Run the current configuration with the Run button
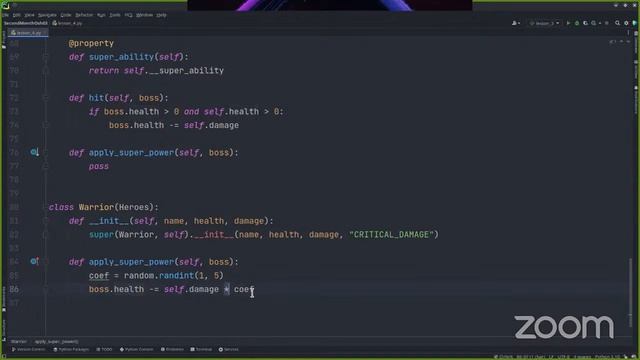 (x=568, y=23)
